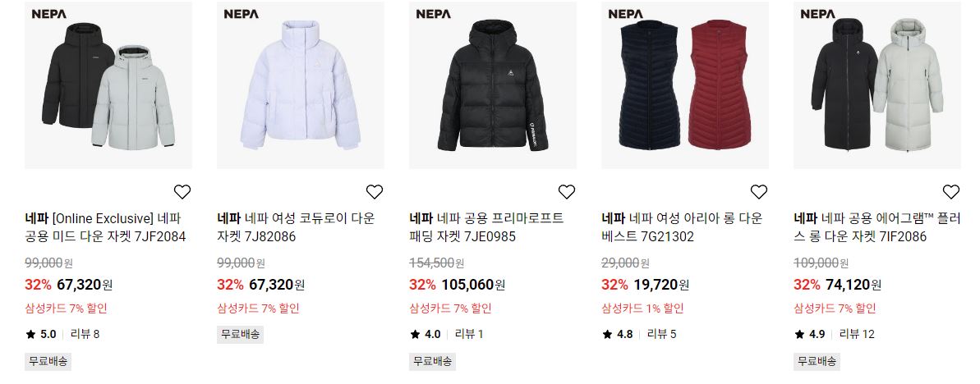Heart the 아리아 롱 다운 베스트 item
980x384 pixels.
759,192
